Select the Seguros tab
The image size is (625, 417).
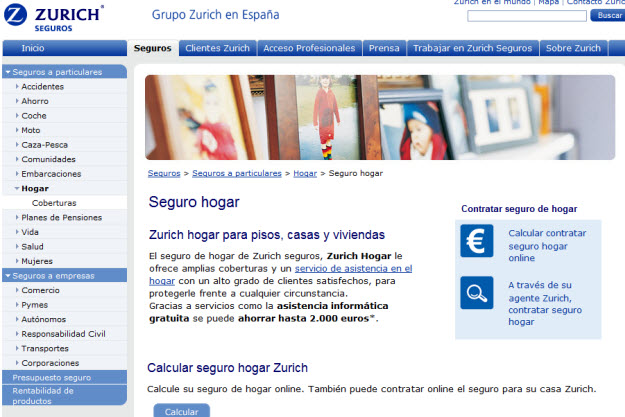[x=153, y=48]
